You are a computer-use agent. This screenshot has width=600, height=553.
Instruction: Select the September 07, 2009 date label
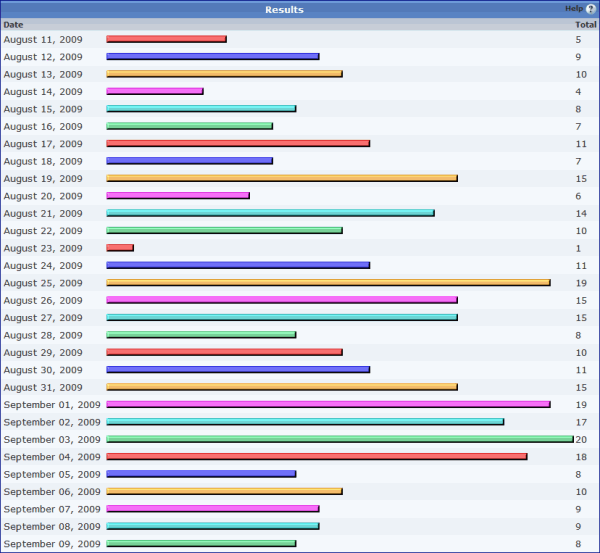coord(52,509)
